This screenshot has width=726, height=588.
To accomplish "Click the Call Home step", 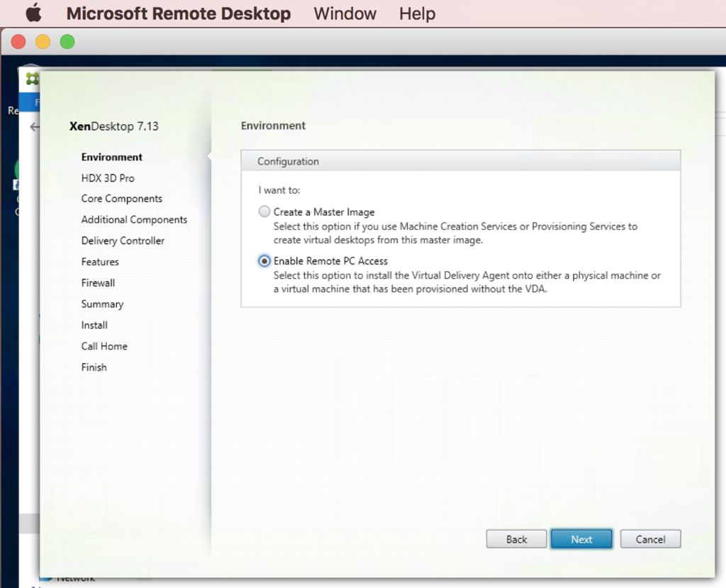I will [104, 346].
